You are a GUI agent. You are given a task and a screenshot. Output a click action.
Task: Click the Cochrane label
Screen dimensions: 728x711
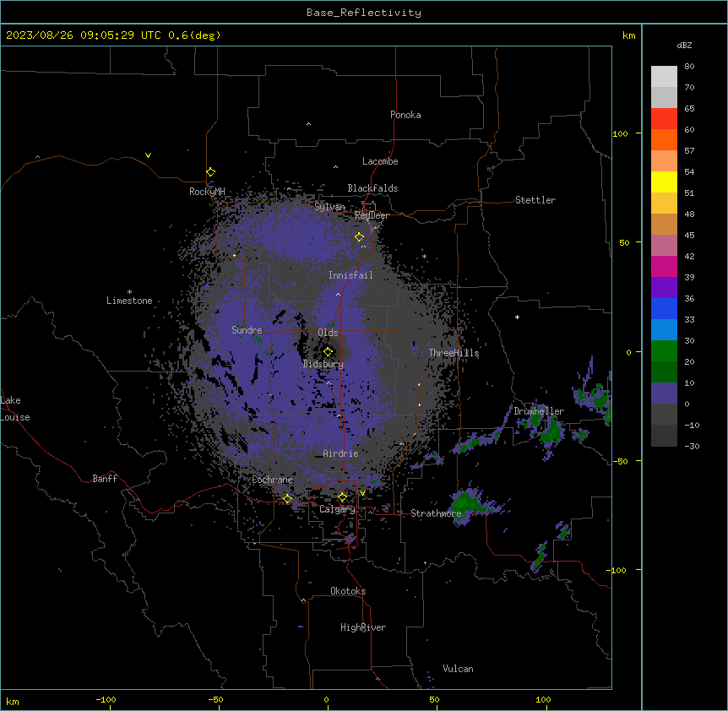tap(272, 480)
